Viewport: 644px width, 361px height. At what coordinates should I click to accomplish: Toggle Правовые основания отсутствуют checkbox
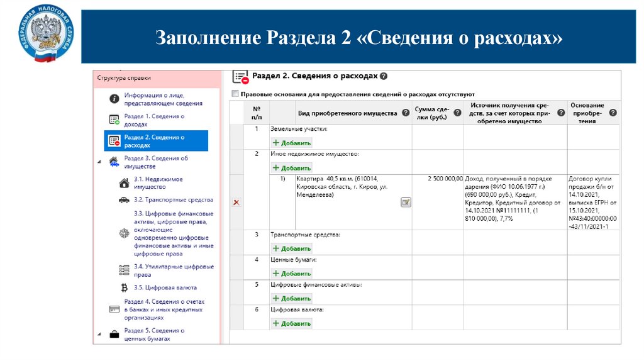point(235,94)
